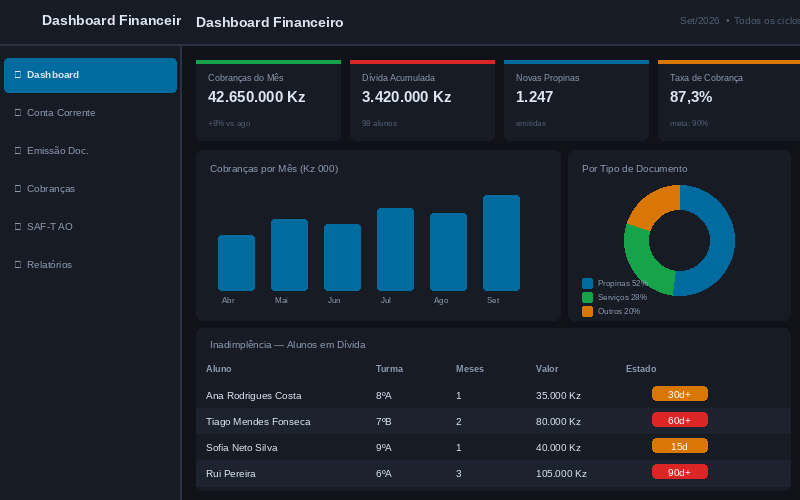This screenshot has width=800, height=500.
Task: Click the 40.000 Kz value
Action: [x=558, y=447]
